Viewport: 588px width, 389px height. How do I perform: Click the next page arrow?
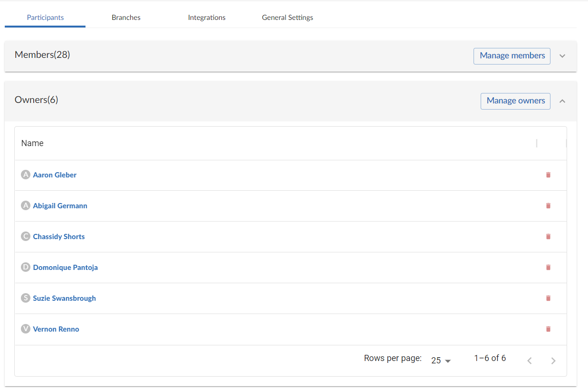[553, 361]
